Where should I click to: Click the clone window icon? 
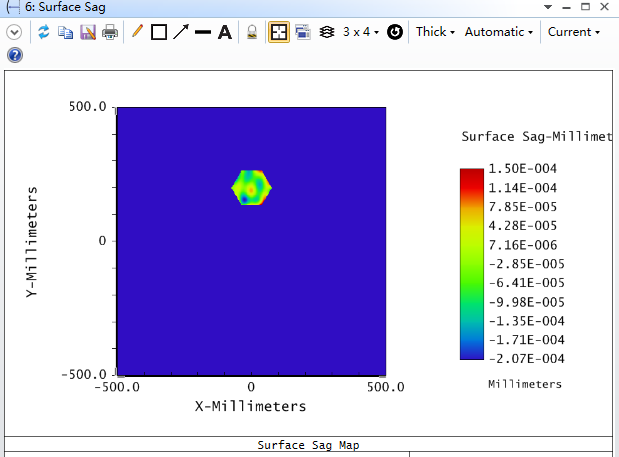pos(302,32)
